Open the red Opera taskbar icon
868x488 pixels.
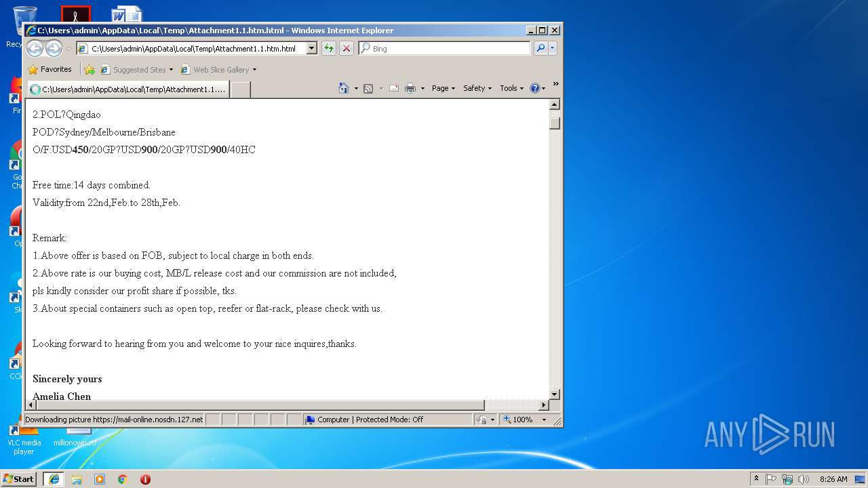coord(145,479)
